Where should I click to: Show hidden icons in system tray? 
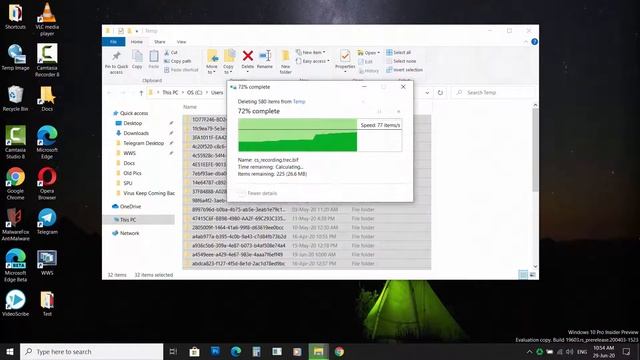pos(529,351)
